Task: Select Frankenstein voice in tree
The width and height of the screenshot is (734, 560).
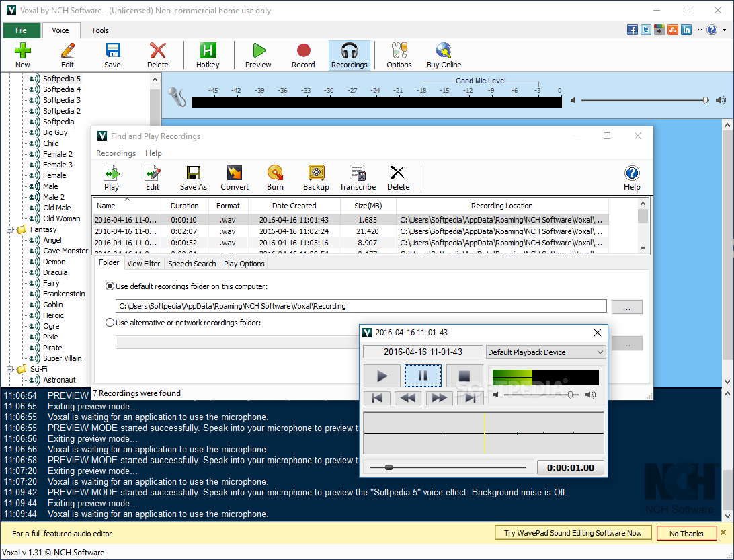Action: point(64,294)
